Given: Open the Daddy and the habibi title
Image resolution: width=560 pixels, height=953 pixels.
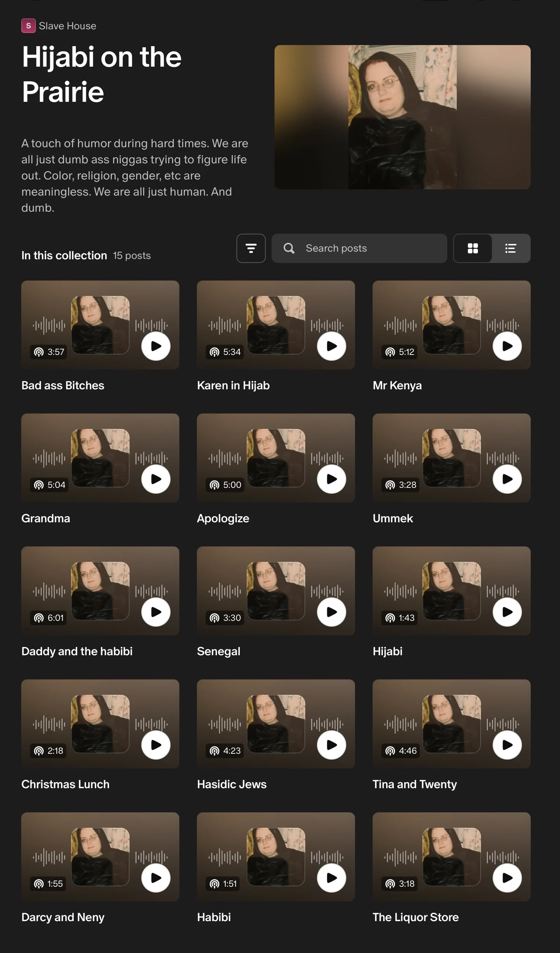Looking at the screenshot, I should click(77, 651).
